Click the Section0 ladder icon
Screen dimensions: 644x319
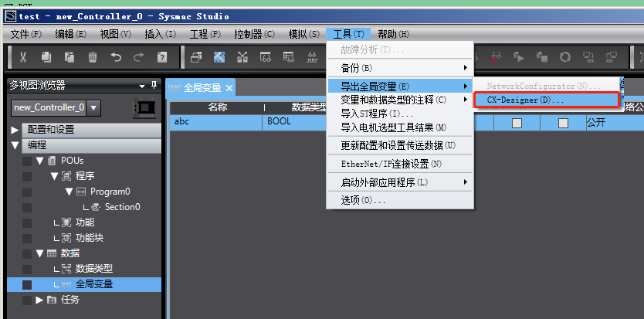pos(96,207)
